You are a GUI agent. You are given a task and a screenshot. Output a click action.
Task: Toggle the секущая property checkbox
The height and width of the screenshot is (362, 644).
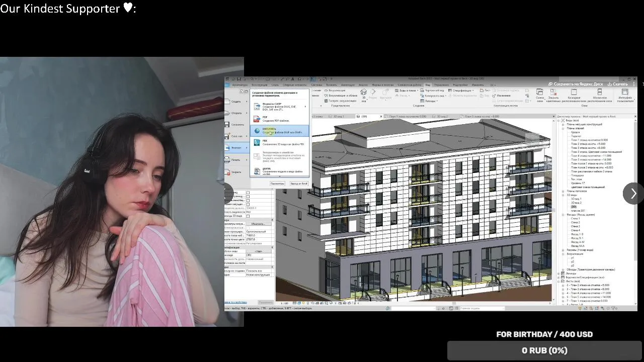248,204
